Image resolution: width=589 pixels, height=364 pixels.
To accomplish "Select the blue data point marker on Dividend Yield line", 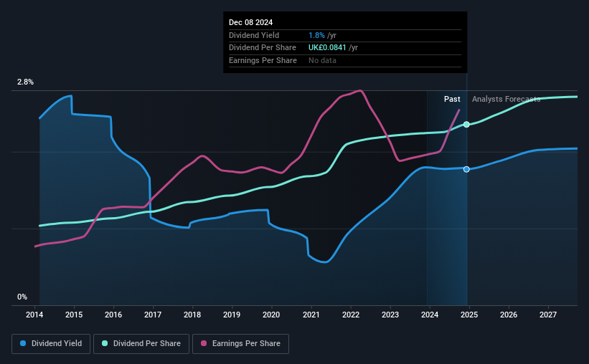I will pyautogui.click(x=466, y=169).
